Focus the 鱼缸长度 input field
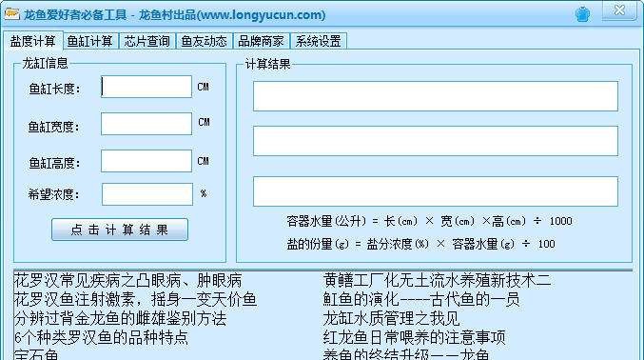644x360 pixels. pyautogui.click(x=146, y=87)
